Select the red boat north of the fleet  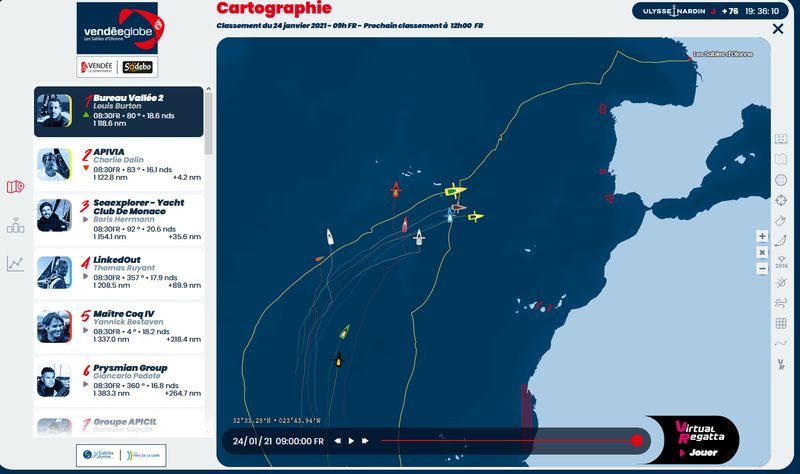click(395, 189)
